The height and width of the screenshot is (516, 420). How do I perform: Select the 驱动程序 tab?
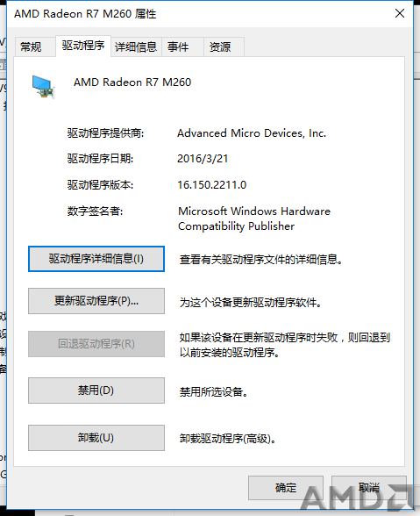pos(83,46)
